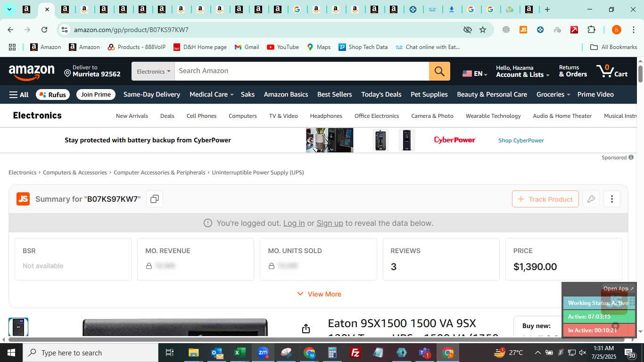Click the Log in link in summary banner
644x362 pixels.
[294, 223]
